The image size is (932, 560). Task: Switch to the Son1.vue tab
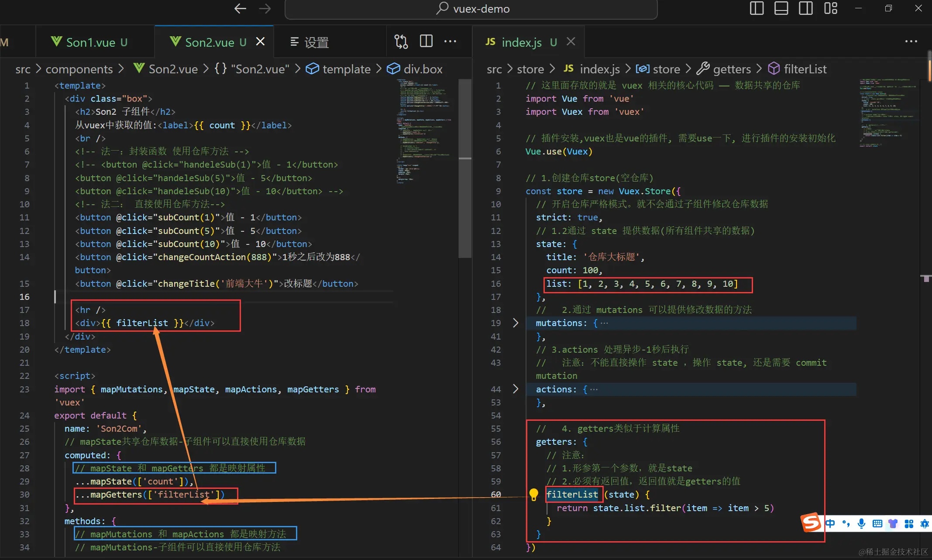tap(95, 42)
